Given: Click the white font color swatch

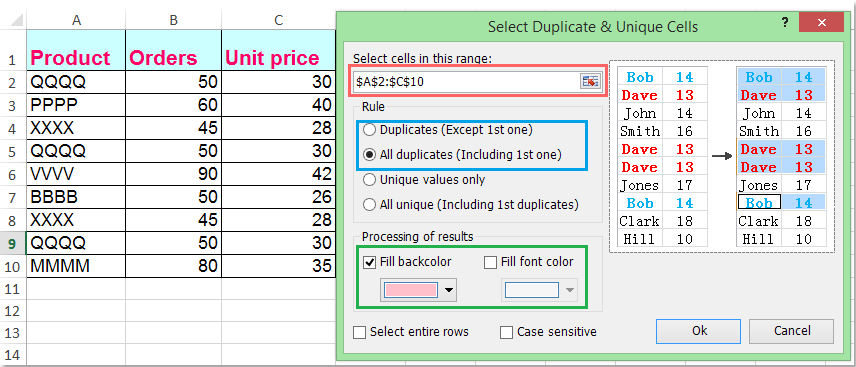Looking at the screenshot, I should click(532, 291).
